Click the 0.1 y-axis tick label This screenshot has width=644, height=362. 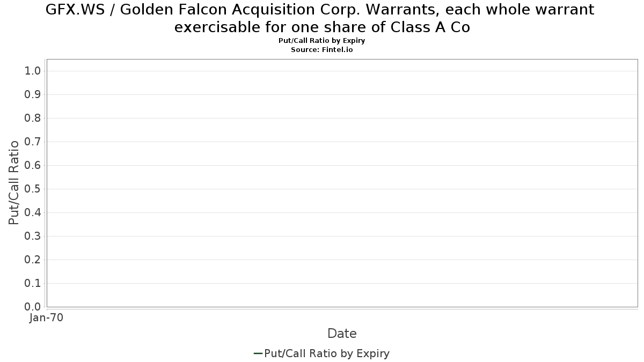[x=33, y=283]
